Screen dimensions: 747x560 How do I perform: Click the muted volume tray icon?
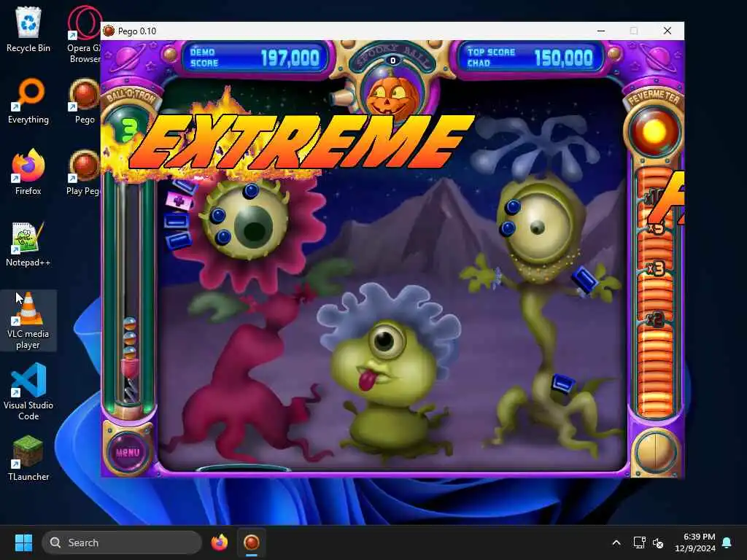(658, 542)
